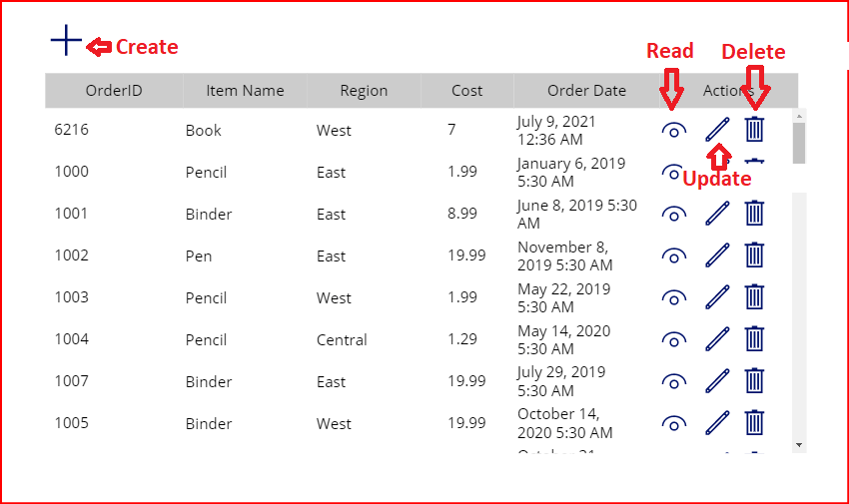Delete order 1005 with trash icon
This screenshot has width=849, height=504.
[x=755, y=422]
